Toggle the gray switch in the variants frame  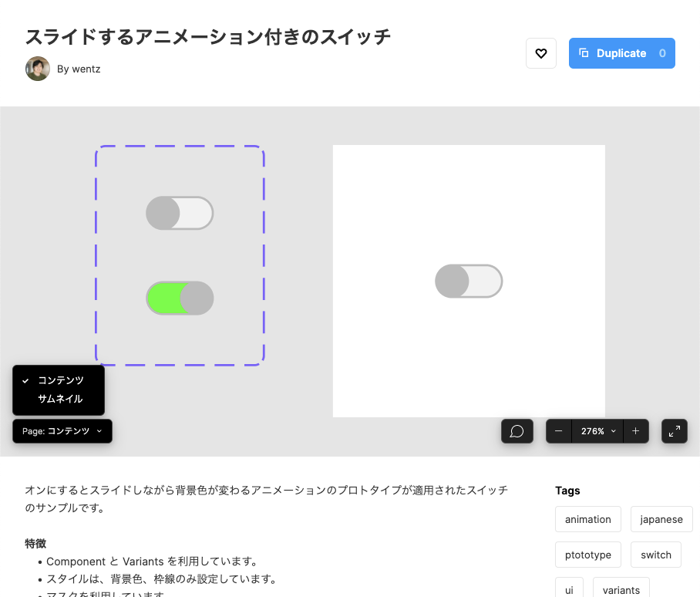click(x=180, y=213)
